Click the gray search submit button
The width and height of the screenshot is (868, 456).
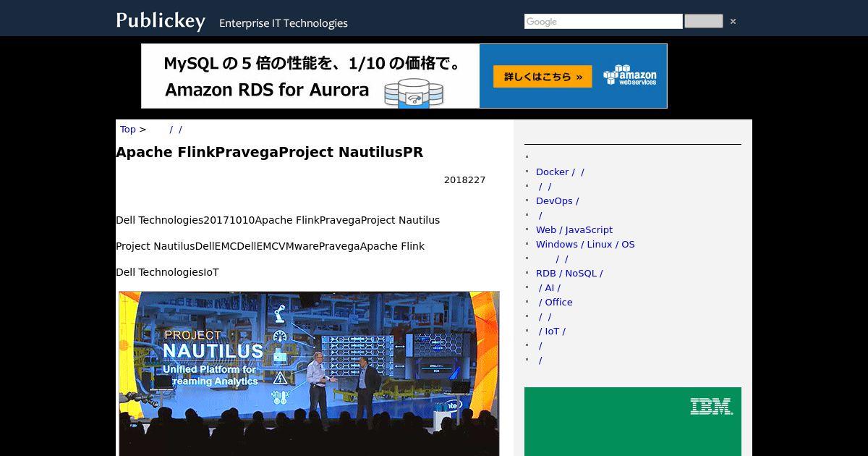(x=703, y=21)
